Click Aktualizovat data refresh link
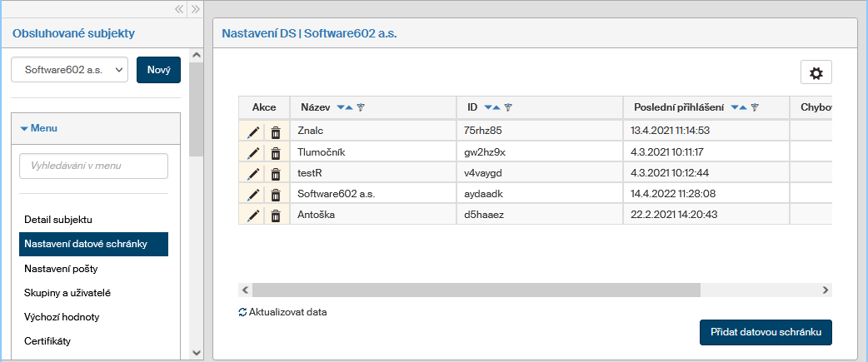The image size is (868, 362). coord(282,312)
